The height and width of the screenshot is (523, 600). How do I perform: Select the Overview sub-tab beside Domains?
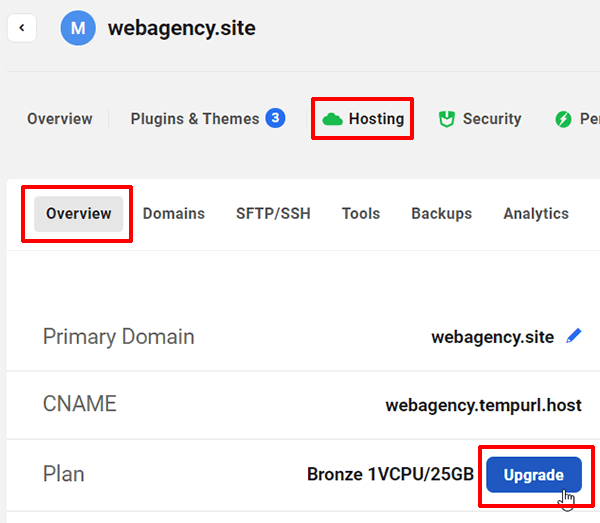(78, 214)
